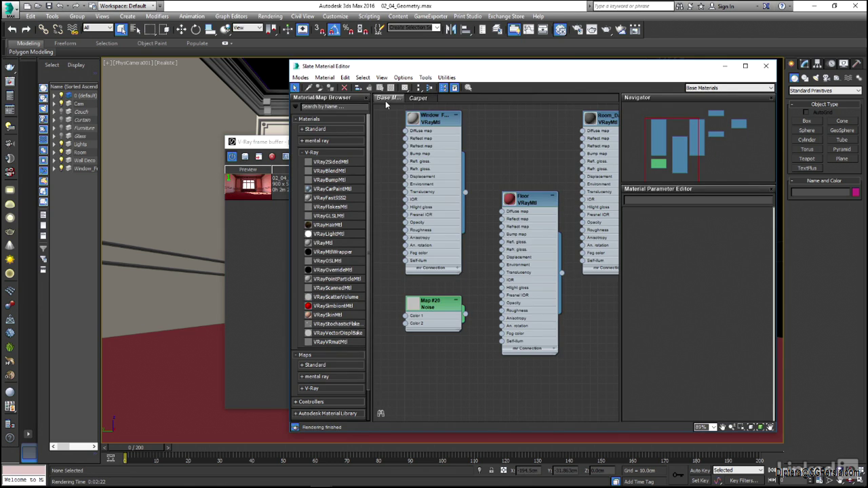Open the Rendering menu in main menu bar

click(270, 16)
